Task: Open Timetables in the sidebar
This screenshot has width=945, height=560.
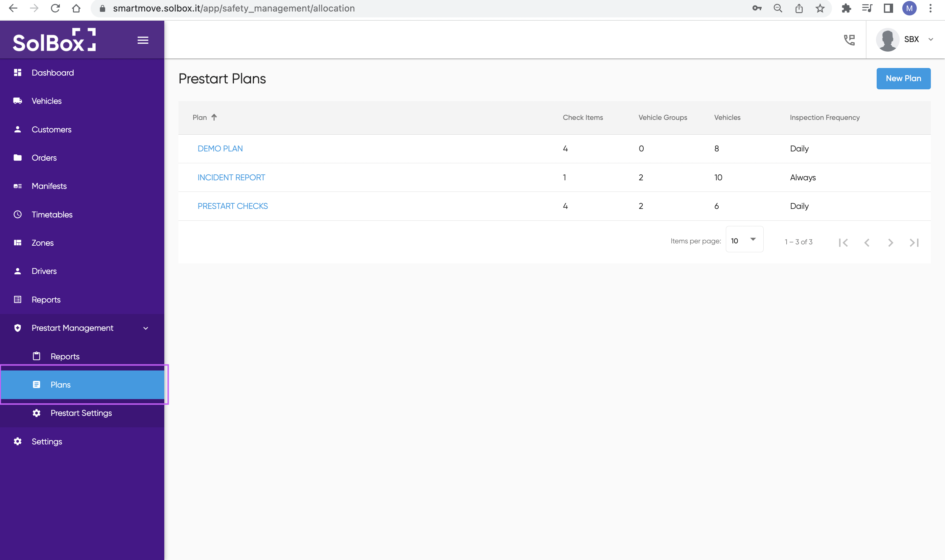Action: click(x=82, y=214)
